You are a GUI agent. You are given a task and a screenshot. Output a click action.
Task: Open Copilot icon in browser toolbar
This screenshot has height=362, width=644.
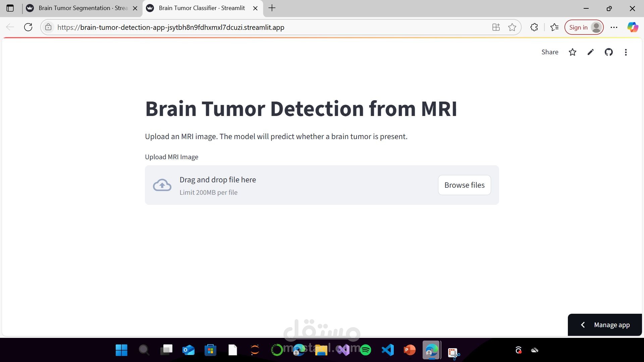coord(633,27)
